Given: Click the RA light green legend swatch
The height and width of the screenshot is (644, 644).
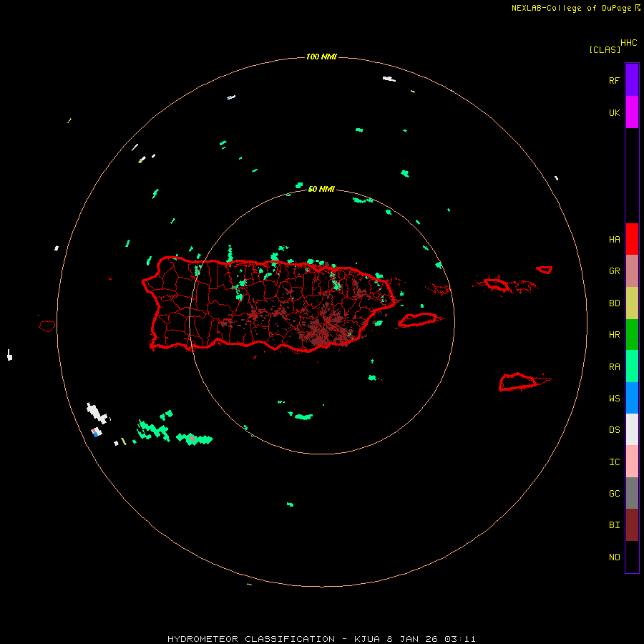Looking at the screenshot, I should [x=632, y=366].
